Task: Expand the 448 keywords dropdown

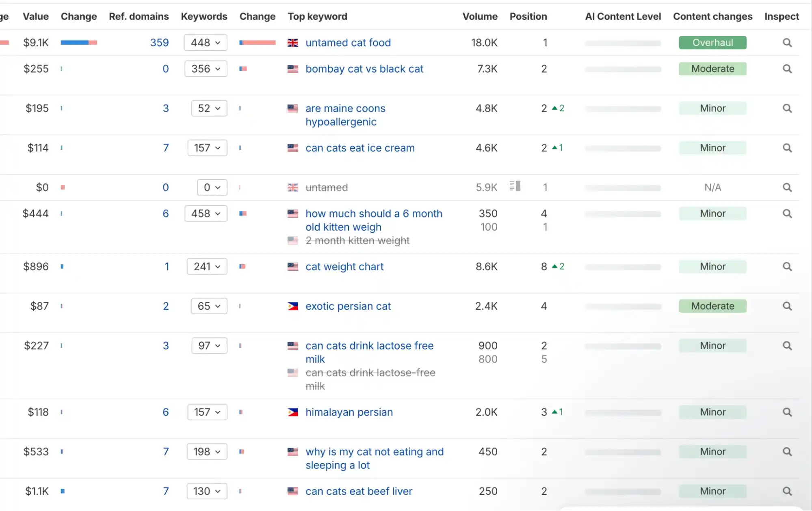Action: [x=205, y=43]
